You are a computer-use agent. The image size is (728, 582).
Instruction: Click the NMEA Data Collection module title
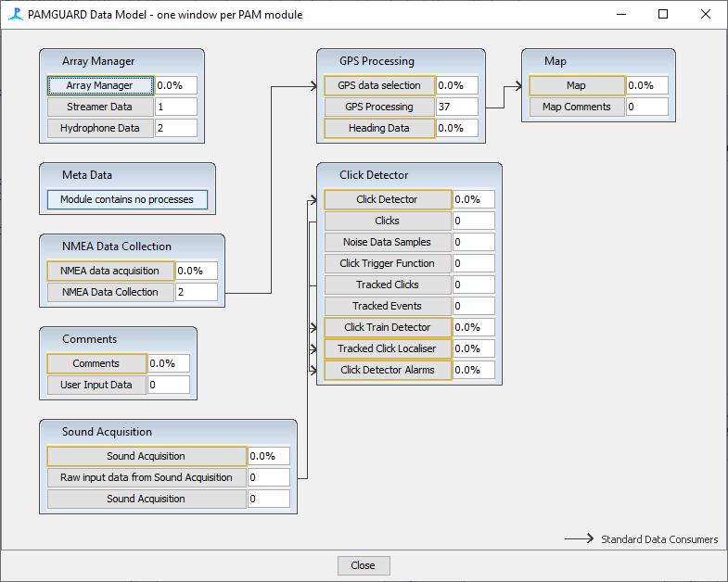117,247
